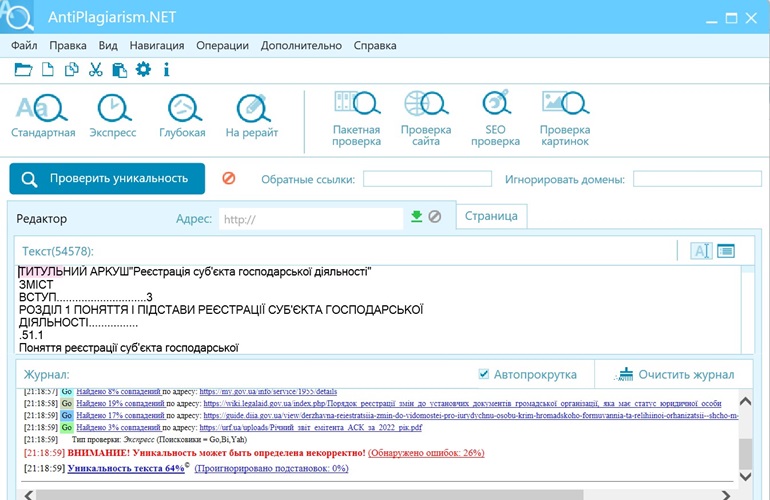Open the Правка menu
The image size is (770, 500).
[x=68, y=46]
